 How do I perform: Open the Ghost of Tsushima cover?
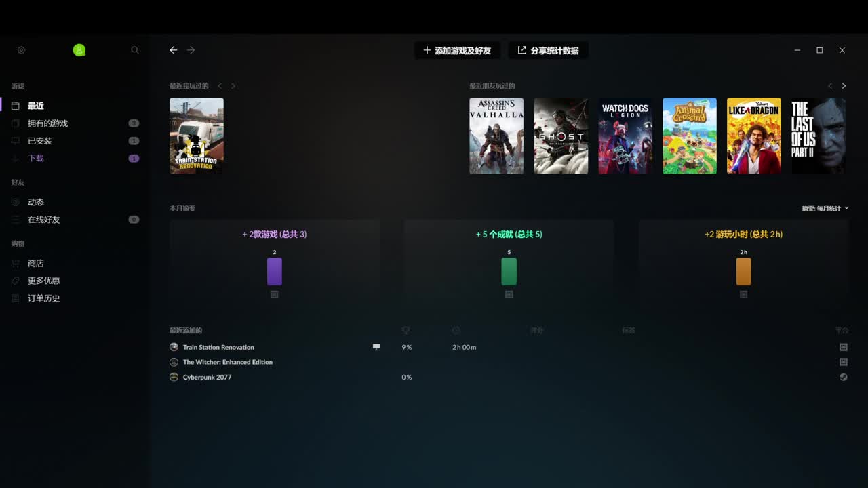[x=561, y=136]
